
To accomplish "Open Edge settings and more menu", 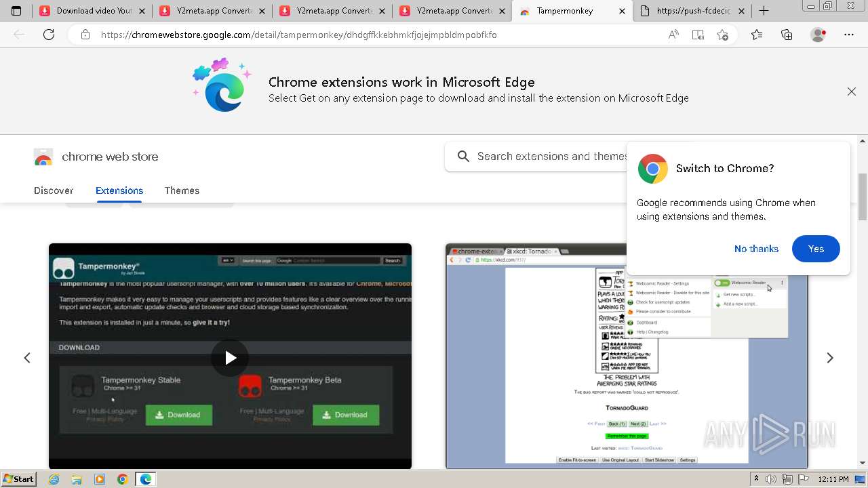I will [849, 35].
